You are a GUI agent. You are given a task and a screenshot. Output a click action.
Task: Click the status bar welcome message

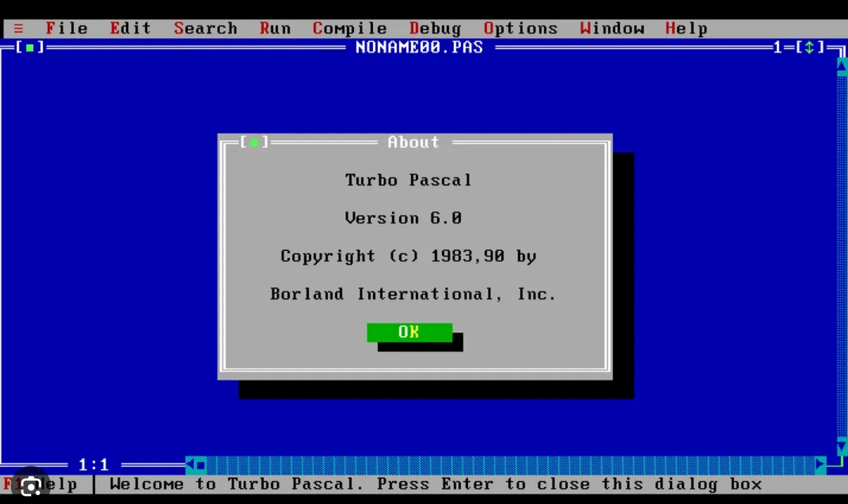click(435, 484)
